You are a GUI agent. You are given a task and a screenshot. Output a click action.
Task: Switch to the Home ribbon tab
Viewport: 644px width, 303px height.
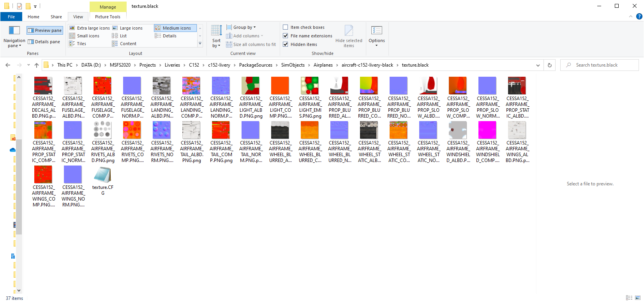pos(34,17)
